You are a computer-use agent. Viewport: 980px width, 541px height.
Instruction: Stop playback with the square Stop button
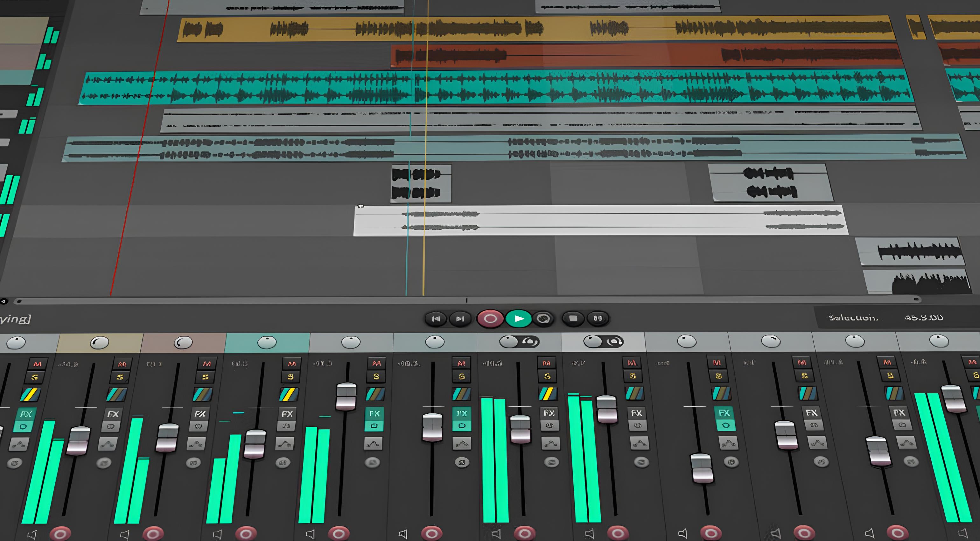pyautogui.click(x=573, y=318)
